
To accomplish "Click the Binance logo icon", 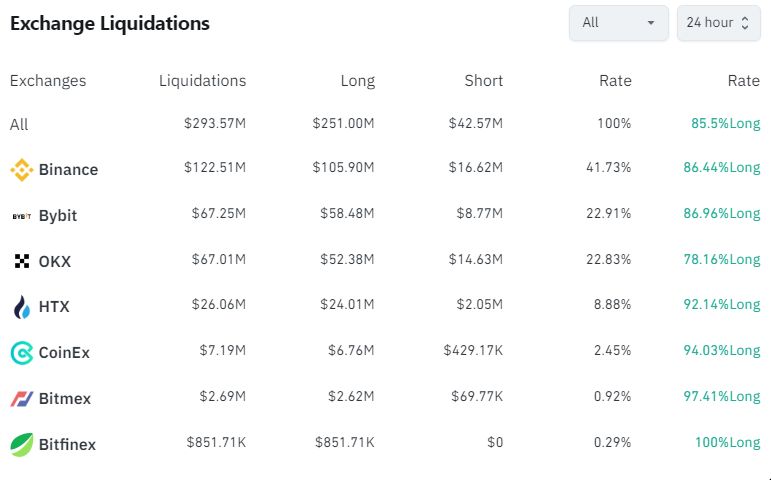I will pos(22,170).
